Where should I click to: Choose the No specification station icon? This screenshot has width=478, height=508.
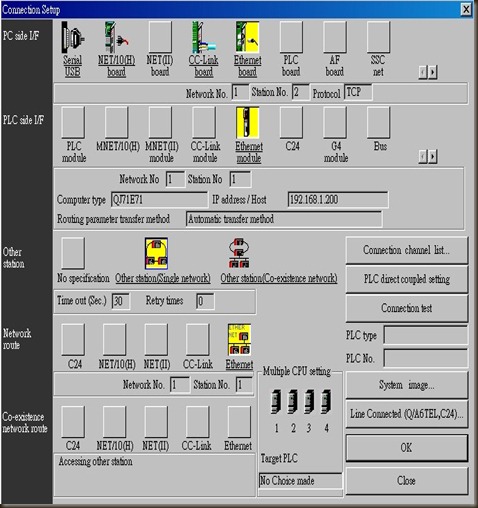(73, 253)
